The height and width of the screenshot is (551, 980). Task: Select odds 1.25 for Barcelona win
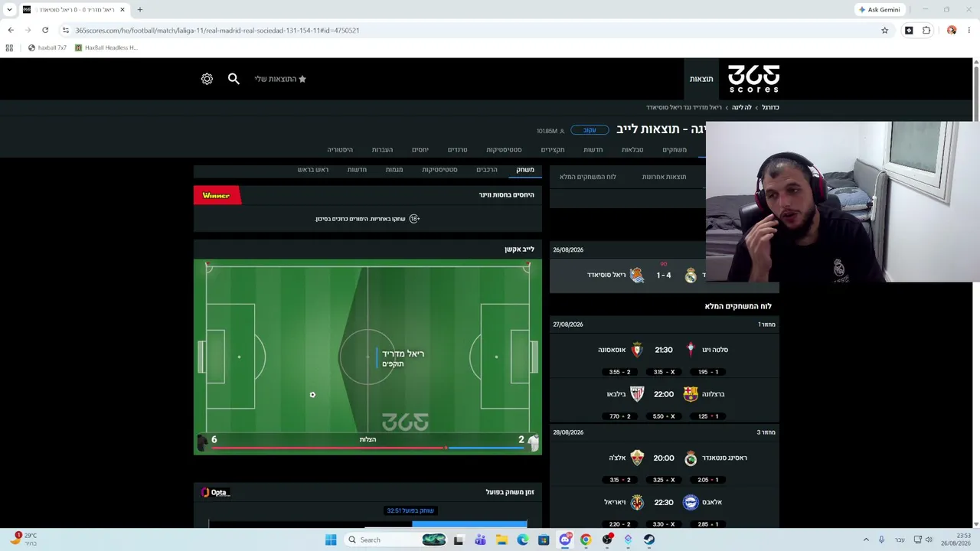(708, 416)
